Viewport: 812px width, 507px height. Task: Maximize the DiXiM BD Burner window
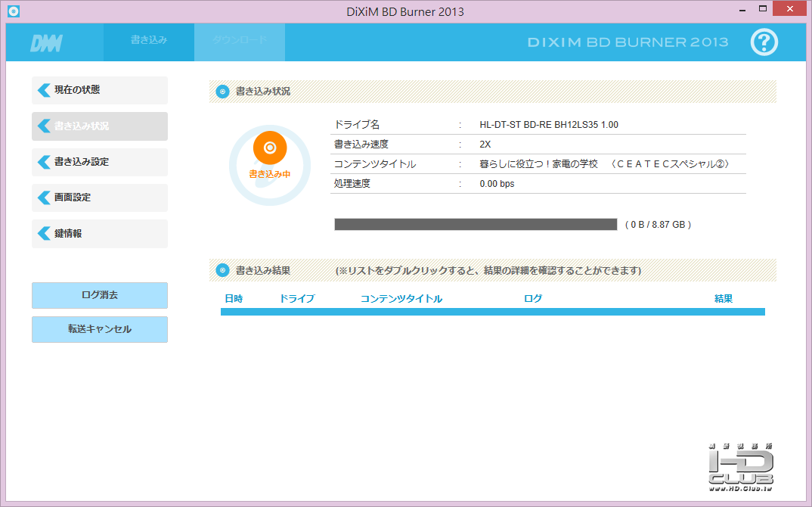(762, 9)
